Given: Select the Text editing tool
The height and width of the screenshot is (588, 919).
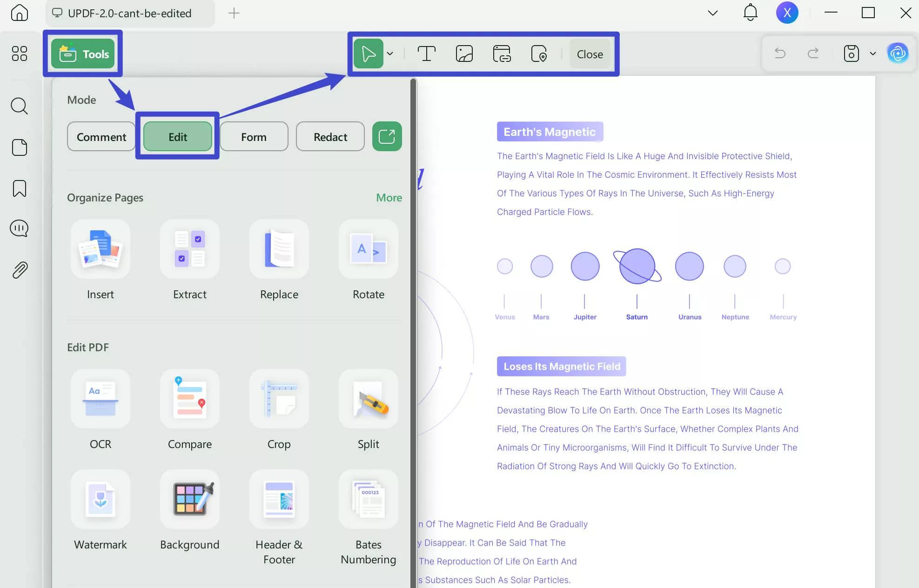Looking at the screenshot, I should coord(427,53).
